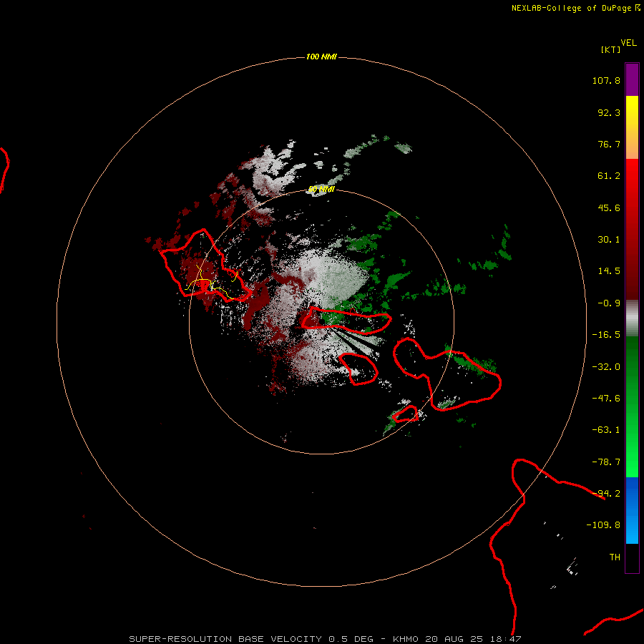Click the black TH segment of the color bar
Viewport: 644px width, 644px height.
point(632,557)
